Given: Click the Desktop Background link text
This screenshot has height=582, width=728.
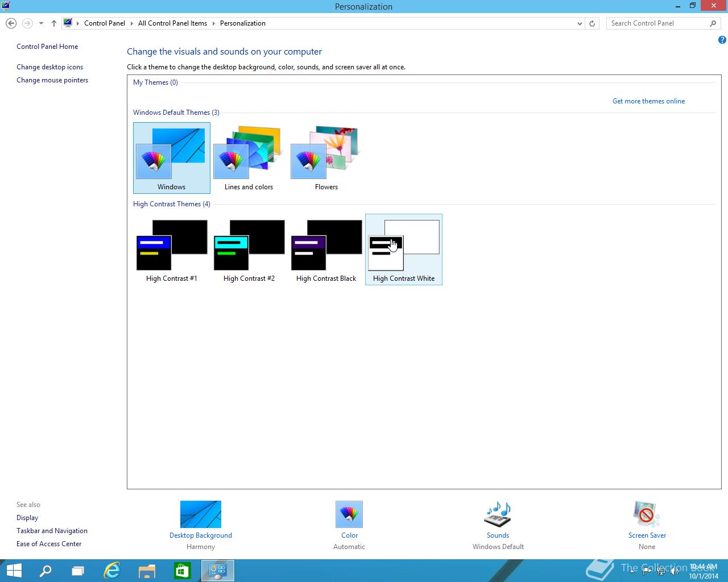Looking at the screenshot, I should 201,535.
